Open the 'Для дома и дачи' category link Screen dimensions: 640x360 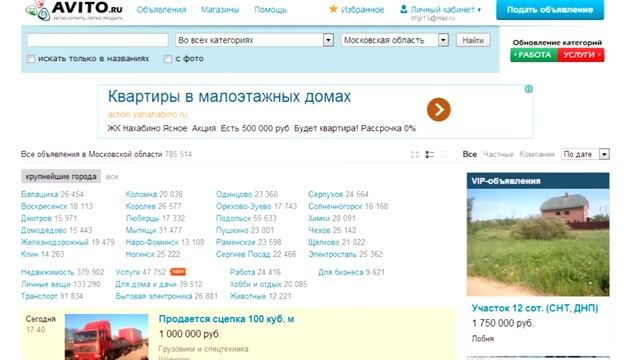pyautogui.click(x=146, y=284)
